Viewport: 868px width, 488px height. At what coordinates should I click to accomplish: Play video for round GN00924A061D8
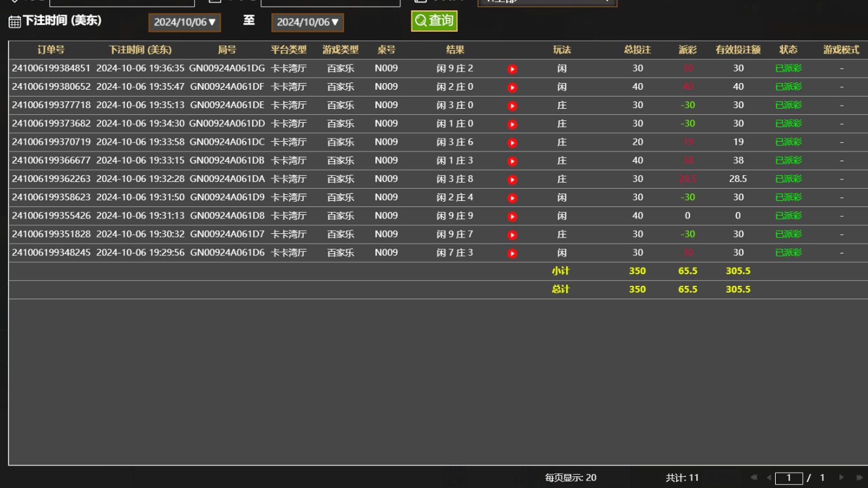point(512,216)
